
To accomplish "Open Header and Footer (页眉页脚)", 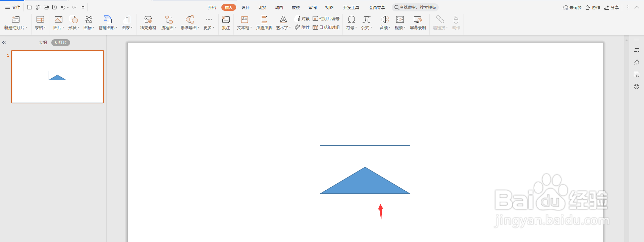I will [x=264, y=23].
